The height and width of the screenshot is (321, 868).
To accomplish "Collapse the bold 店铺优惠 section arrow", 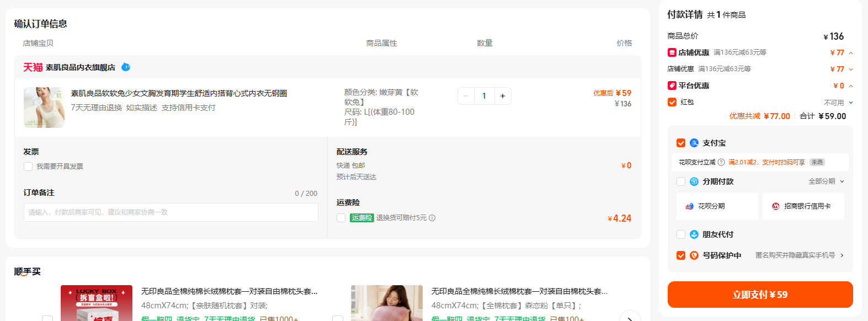I will click(x=851, y=53).
